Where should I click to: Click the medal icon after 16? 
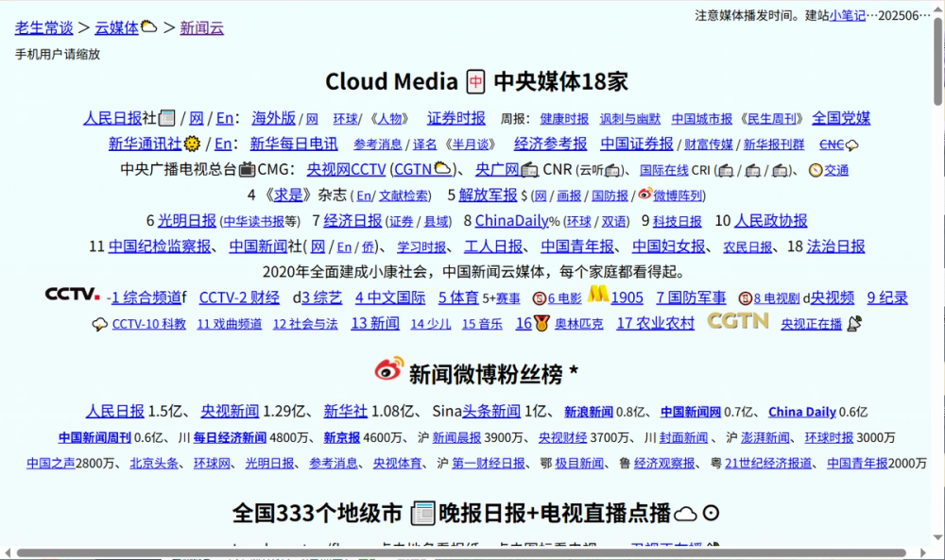pos(541,324)
